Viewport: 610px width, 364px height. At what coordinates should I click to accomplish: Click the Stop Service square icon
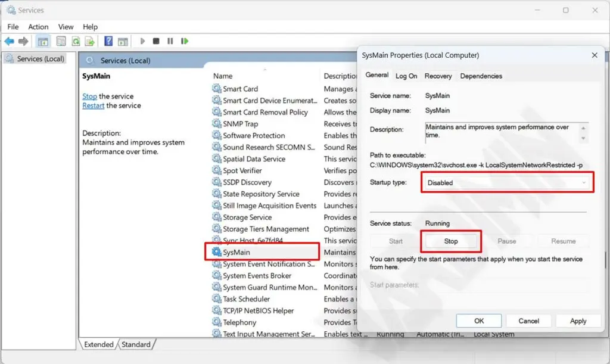pos(156,41)
